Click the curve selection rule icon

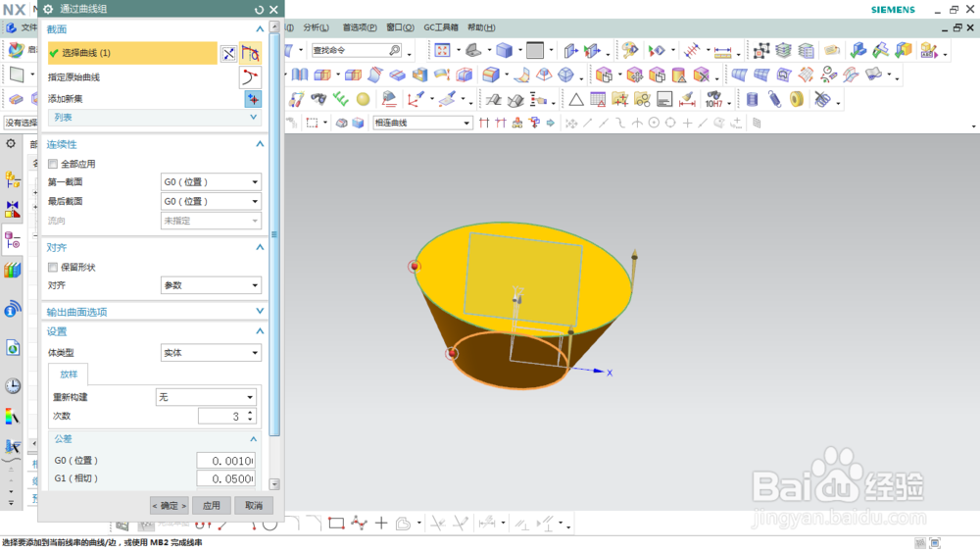[x=251, y=53]
